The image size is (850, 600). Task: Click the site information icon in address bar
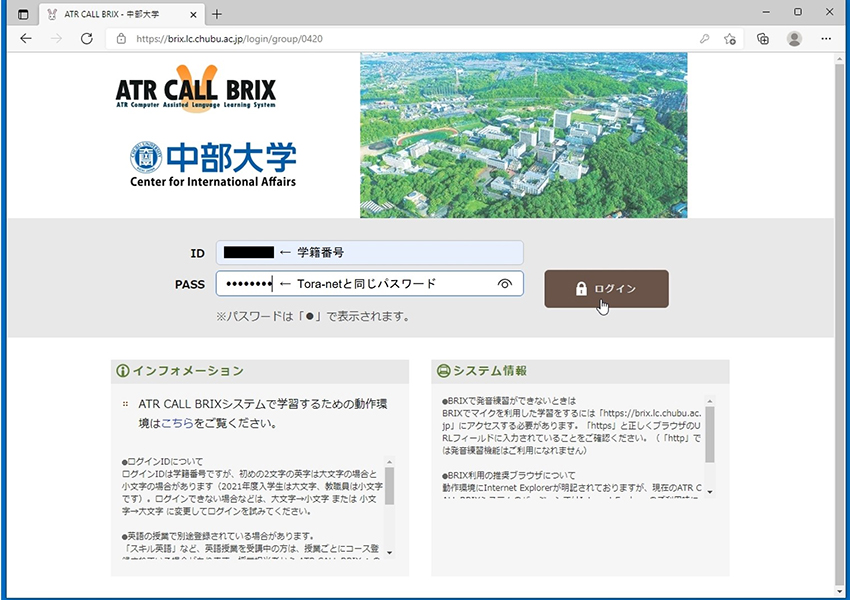point(119,38)
